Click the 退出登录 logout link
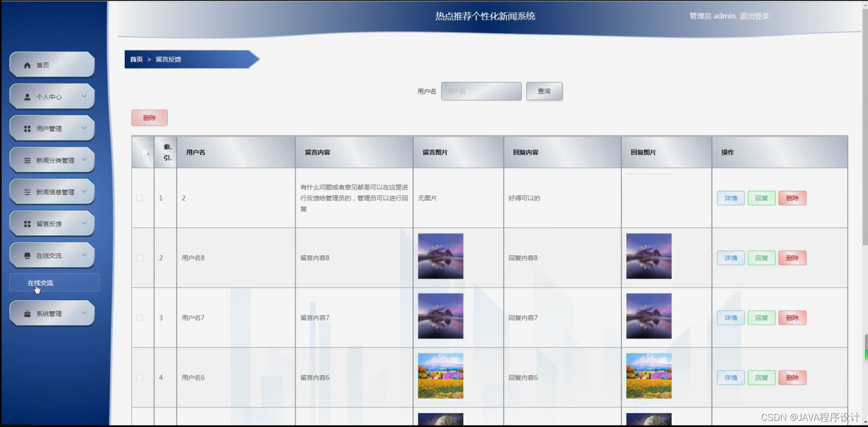This screenshot has width=868, height=427. [x=754, y=16]
